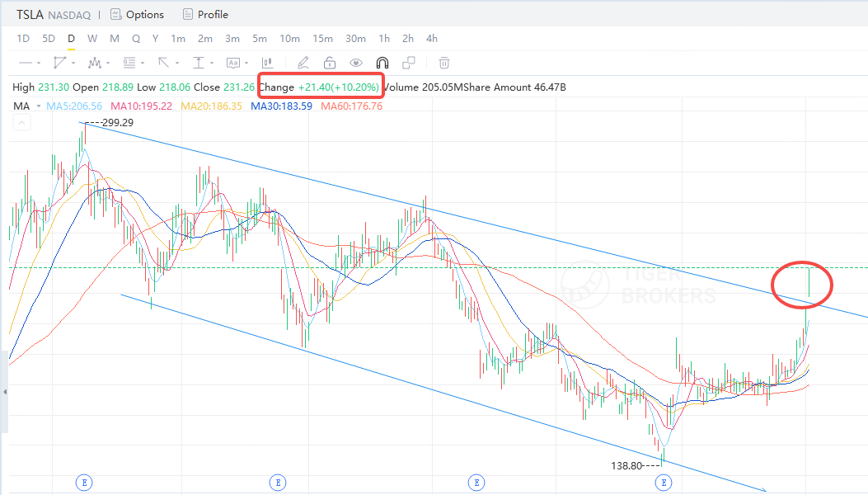Click the MA10:195.22 indicator label
Screen dimensions: 868x495
click(x=141, y=106)
